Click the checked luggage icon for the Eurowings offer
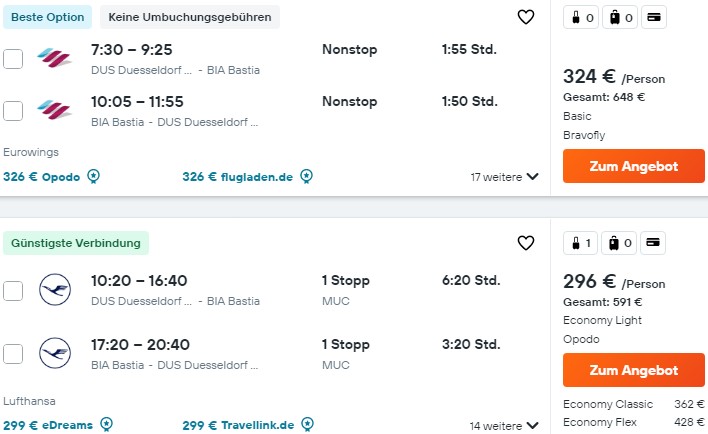The image size is (708, 434). click(620, 18)
